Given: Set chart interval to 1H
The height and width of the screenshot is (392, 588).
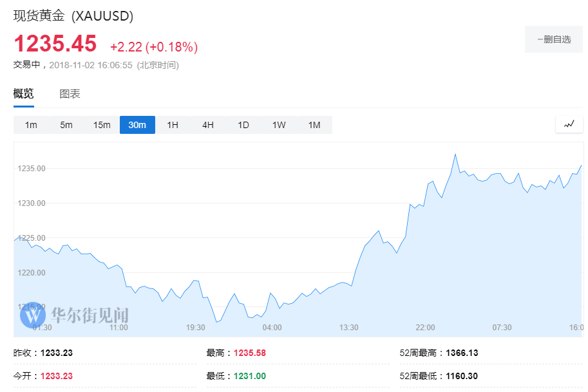Looking at the screenshot, I should 173,125.
